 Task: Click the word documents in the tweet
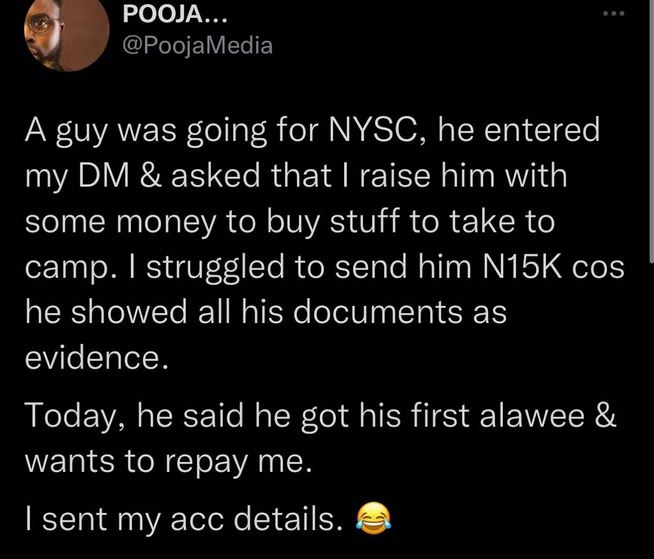378,312
